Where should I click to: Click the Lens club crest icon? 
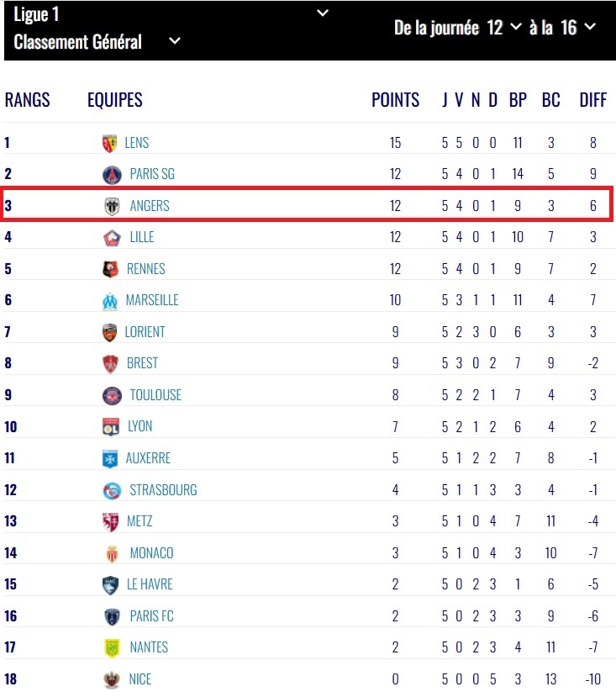(x=109, y=143)
